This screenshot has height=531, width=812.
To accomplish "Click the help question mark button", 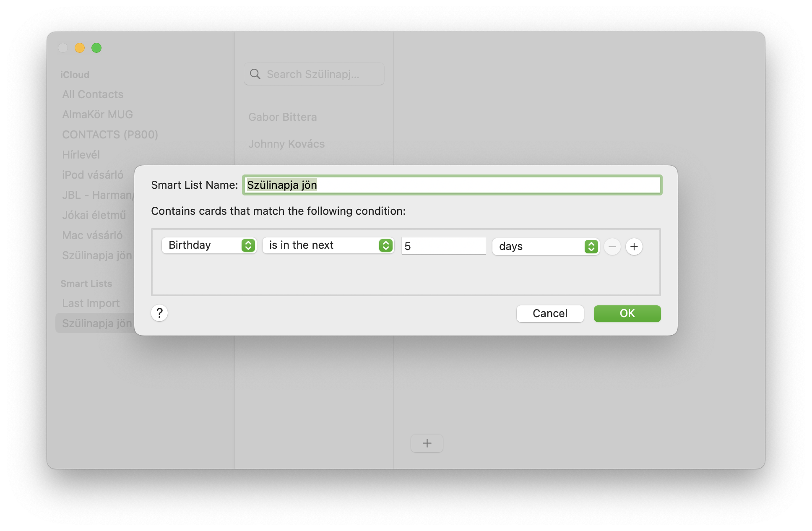I will click(x=159, y=313).
